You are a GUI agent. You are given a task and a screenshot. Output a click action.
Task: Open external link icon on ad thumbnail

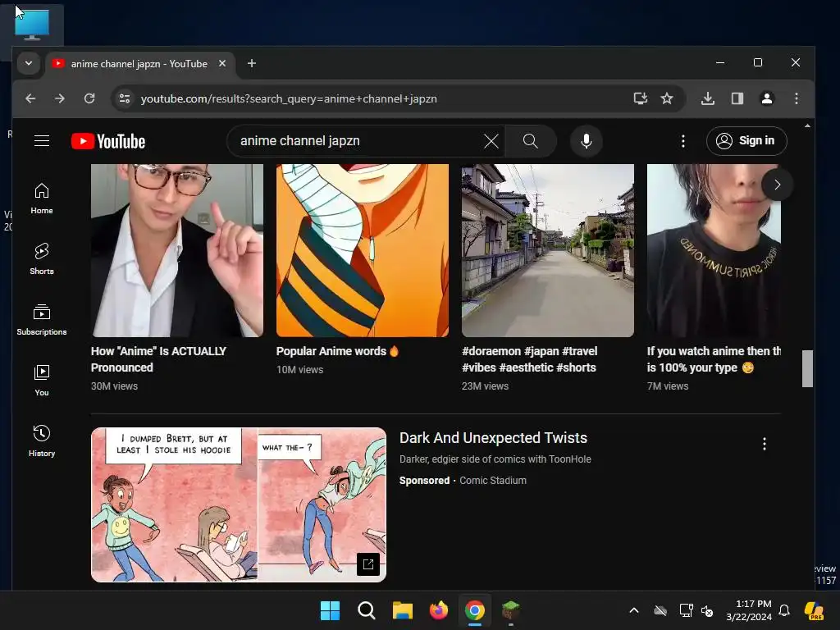click(368, 564)
